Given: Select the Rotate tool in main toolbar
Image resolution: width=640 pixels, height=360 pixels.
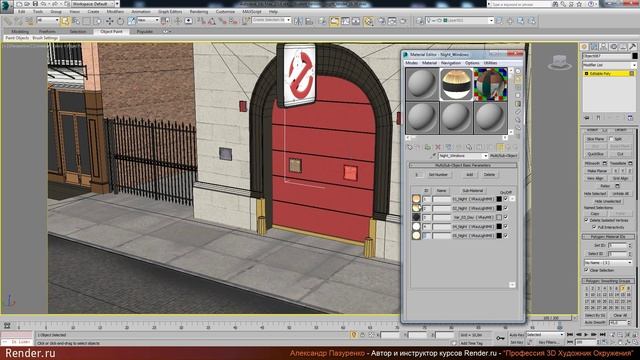Looking at the screenshot, I should [x=120, y=21].
